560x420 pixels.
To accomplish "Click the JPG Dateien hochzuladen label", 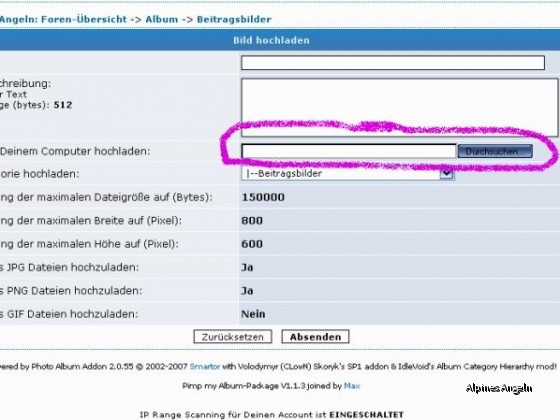I will click(x=70, y=268).
